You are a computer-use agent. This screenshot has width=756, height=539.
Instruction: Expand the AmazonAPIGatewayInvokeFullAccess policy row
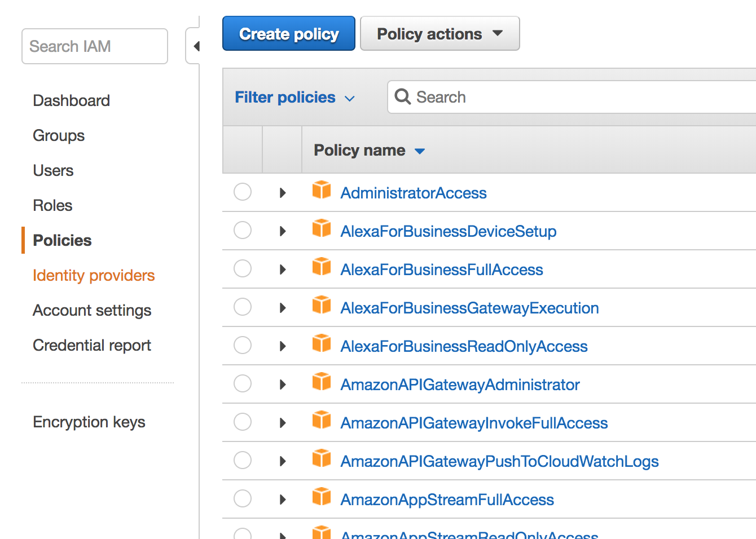tap(283, 423)
